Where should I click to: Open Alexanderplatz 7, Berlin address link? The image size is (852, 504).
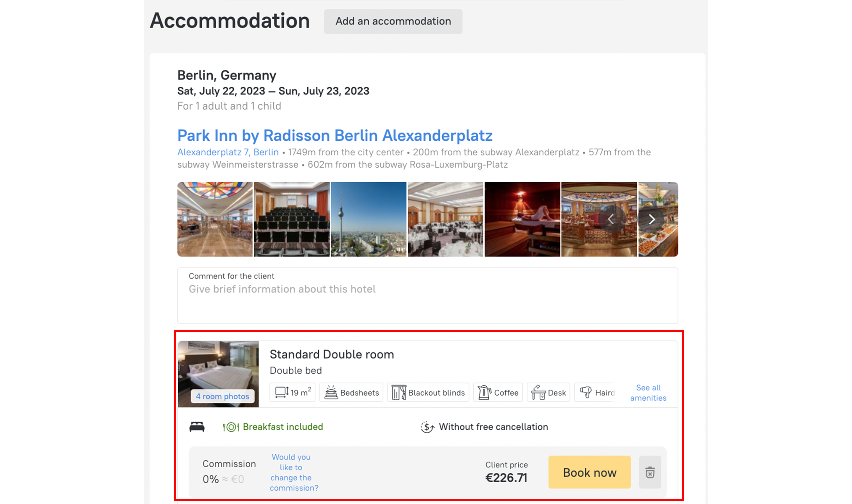coord(228,152)
